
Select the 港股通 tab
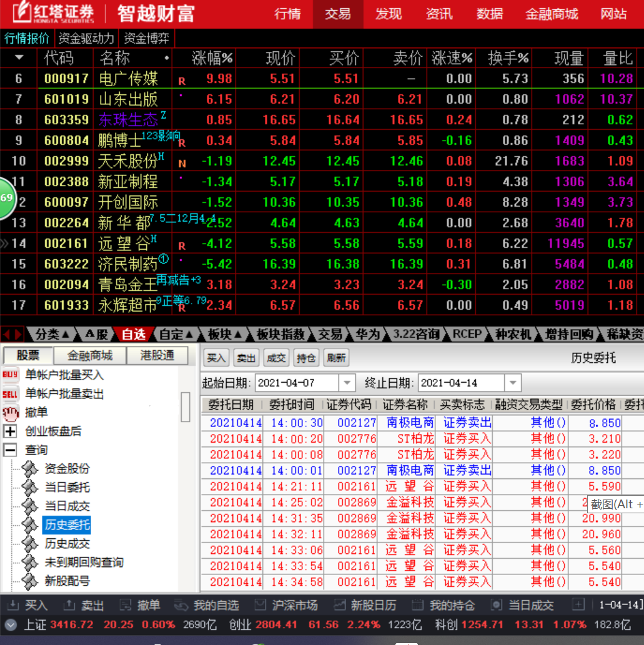coord(157,355)
